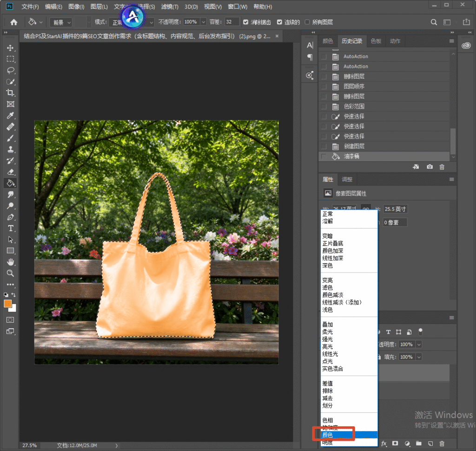Set history brush source for 油漆桶 state
Viewport: 476px width, 451px height.
(x=324, y=156)
